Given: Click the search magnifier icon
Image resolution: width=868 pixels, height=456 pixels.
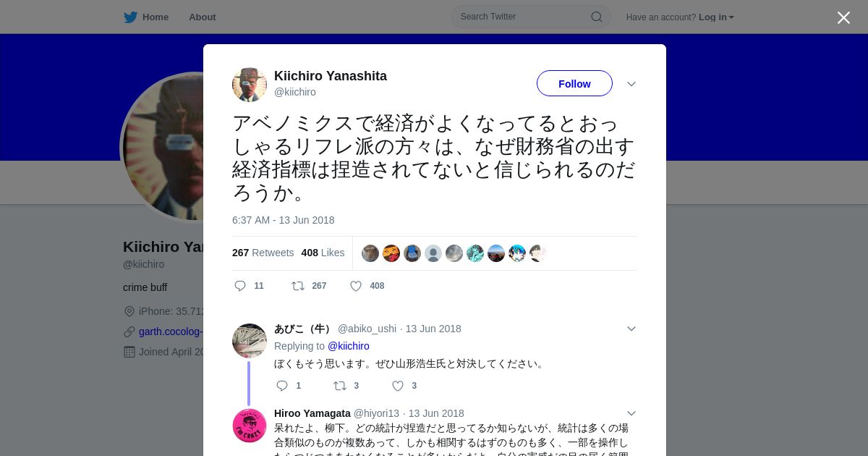Looking at the screenshot, I should pyautogui.click(x=597, y=17).
